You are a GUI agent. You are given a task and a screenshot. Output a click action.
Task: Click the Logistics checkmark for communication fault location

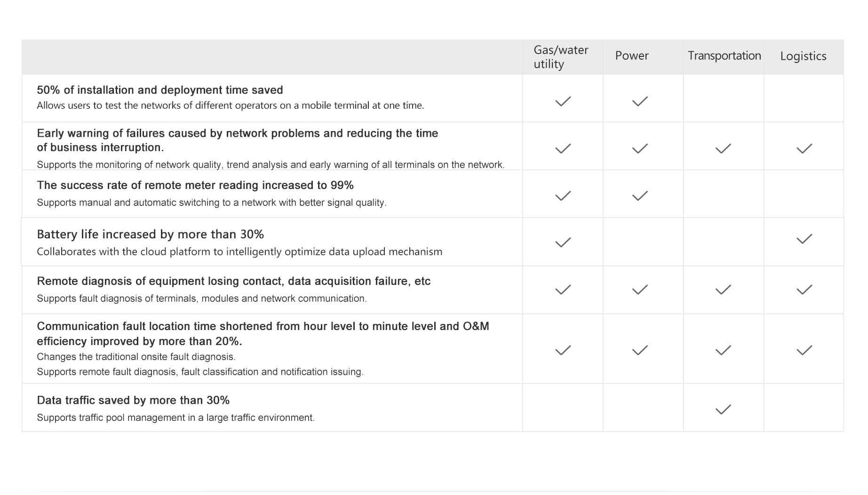point(804,351)
